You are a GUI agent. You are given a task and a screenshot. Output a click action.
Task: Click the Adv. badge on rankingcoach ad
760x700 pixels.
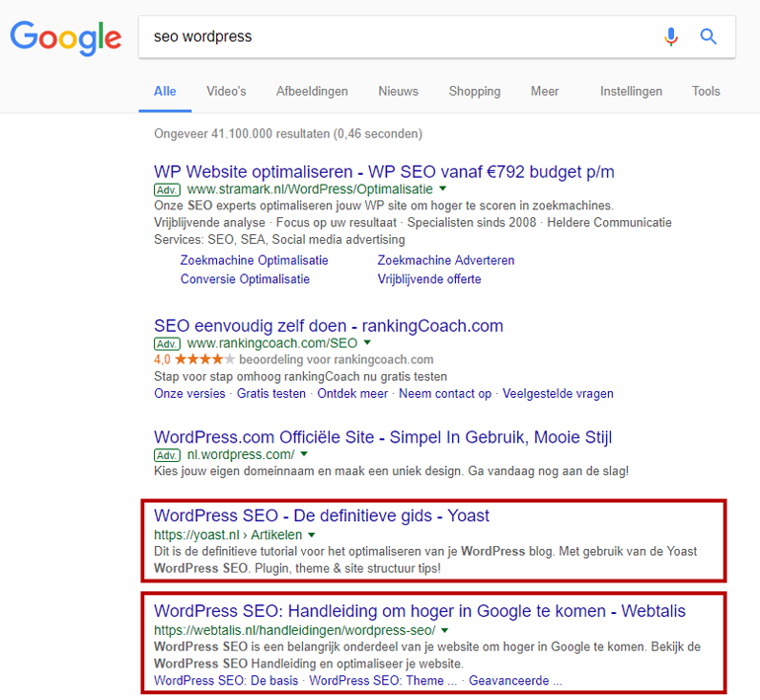167,344
